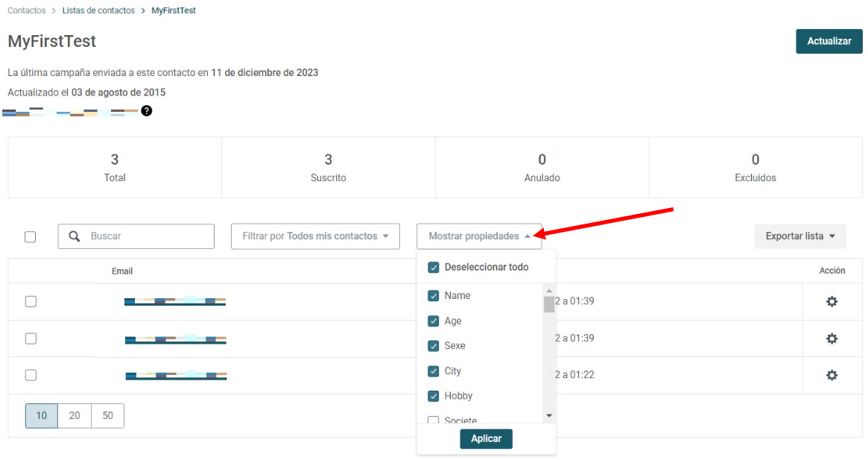Toggle the Deseleccionar todo checkbox

point(434,268)
